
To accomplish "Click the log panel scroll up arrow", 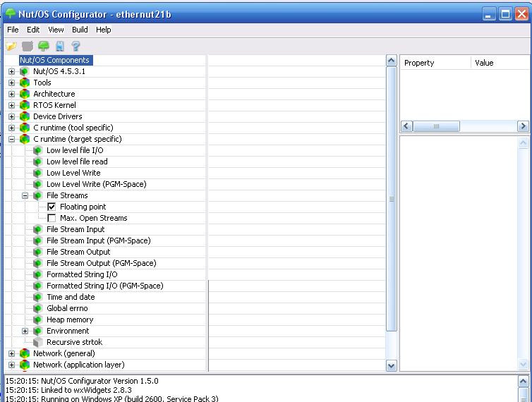I will [x=523, y=382].
